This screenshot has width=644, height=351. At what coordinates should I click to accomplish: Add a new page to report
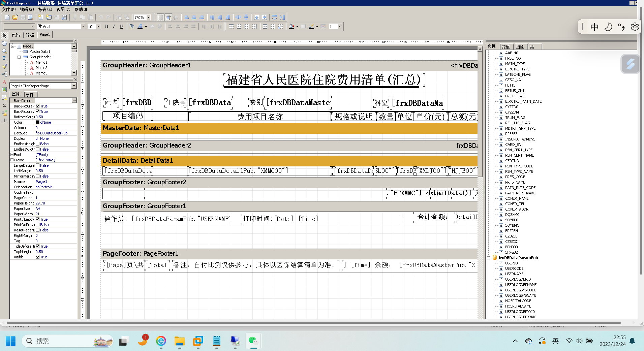pyautogui.click(x=41, y=17)
